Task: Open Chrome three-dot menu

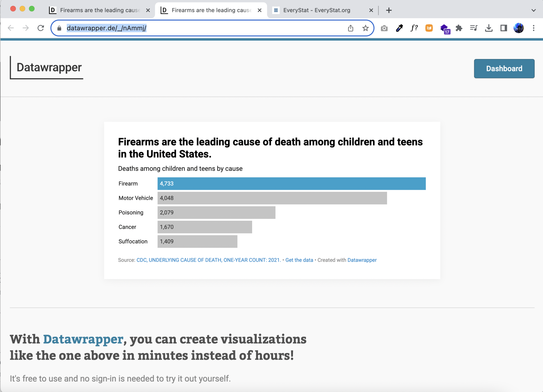Action: click(x=533, y=28)
